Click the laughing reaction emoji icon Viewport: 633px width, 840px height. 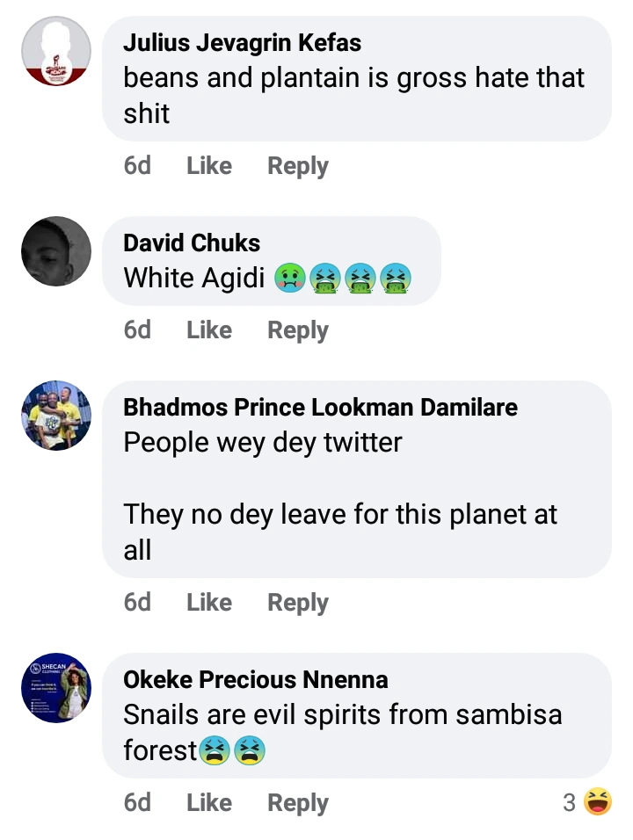tap(598, 801)
